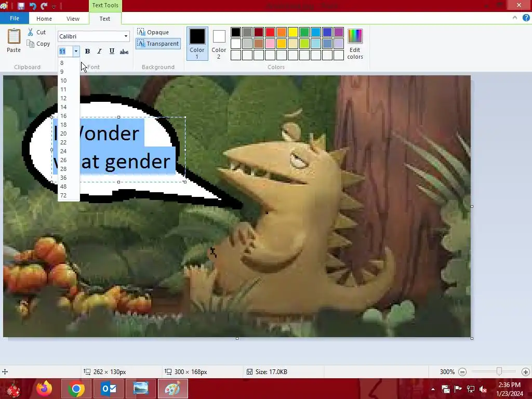Pick the green color swatch
This screenshot has height=399, width=532.
(x=304, y=32)
